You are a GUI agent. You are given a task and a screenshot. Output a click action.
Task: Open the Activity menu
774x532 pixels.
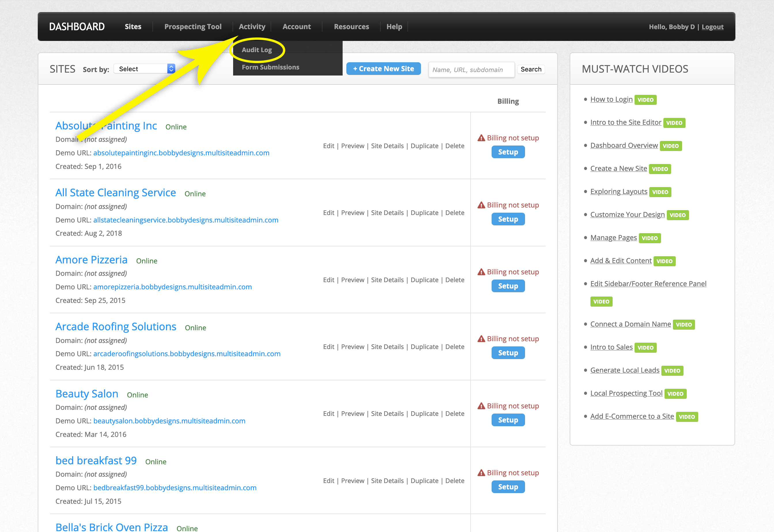click(x=252, y=27)
